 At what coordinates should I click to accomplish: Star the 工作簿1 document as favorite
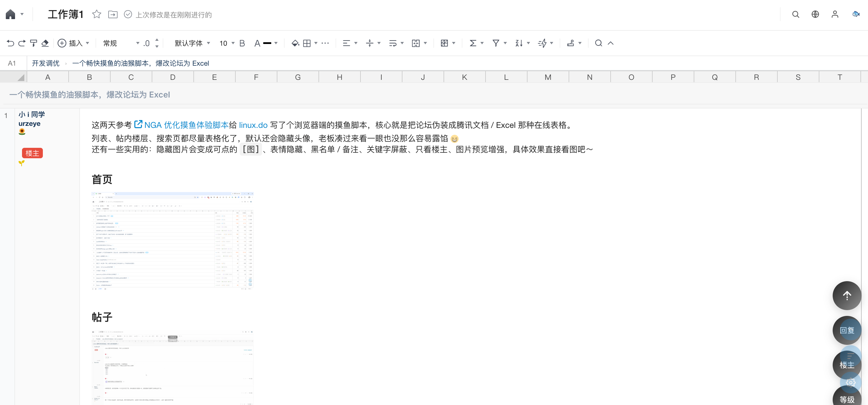97,14
